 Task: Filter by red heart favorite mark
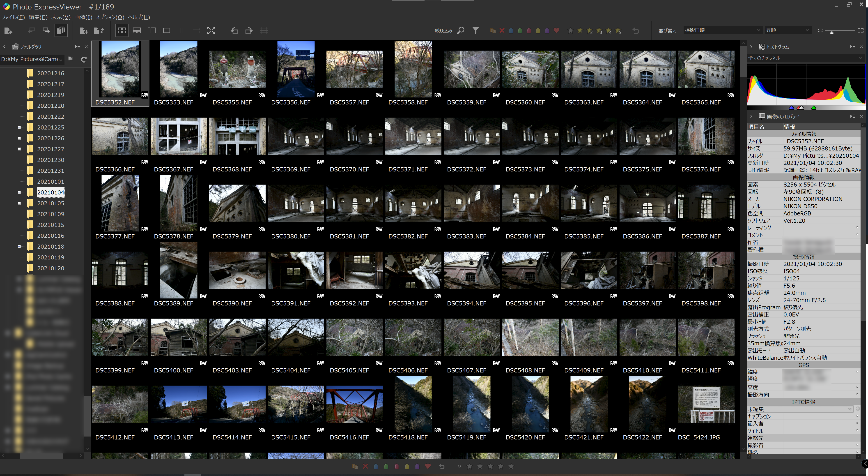tap(556, 31)
